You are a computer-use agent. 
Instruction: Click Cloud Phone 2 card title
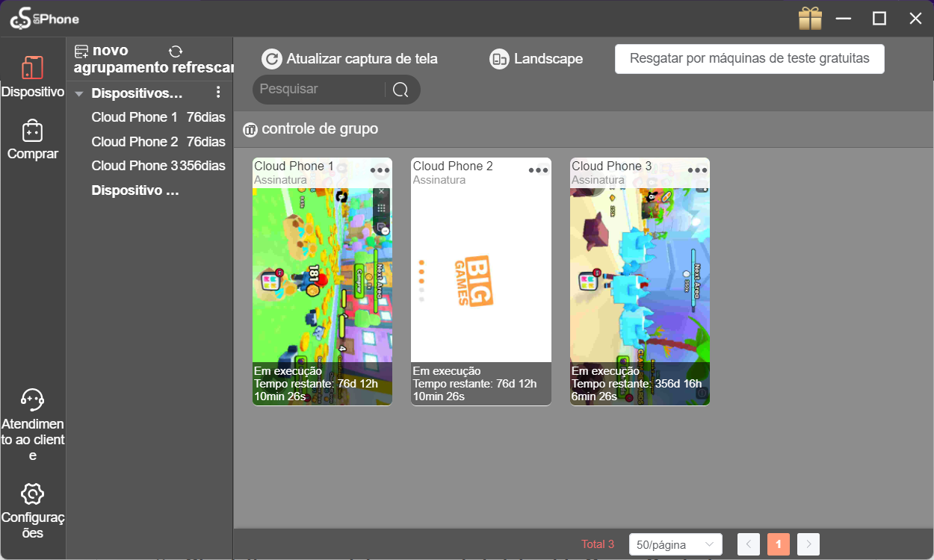pyautogui.click(x=453, y=166)
